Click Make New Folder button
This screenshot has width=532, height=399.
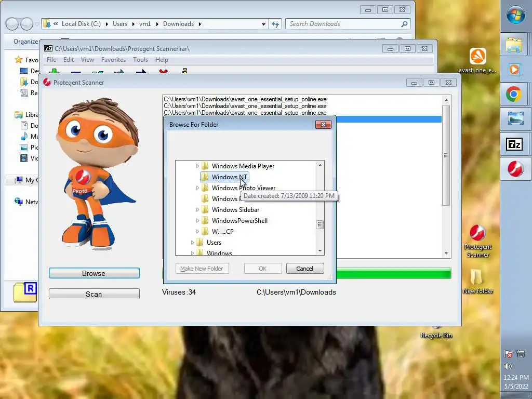click(202, 269)
